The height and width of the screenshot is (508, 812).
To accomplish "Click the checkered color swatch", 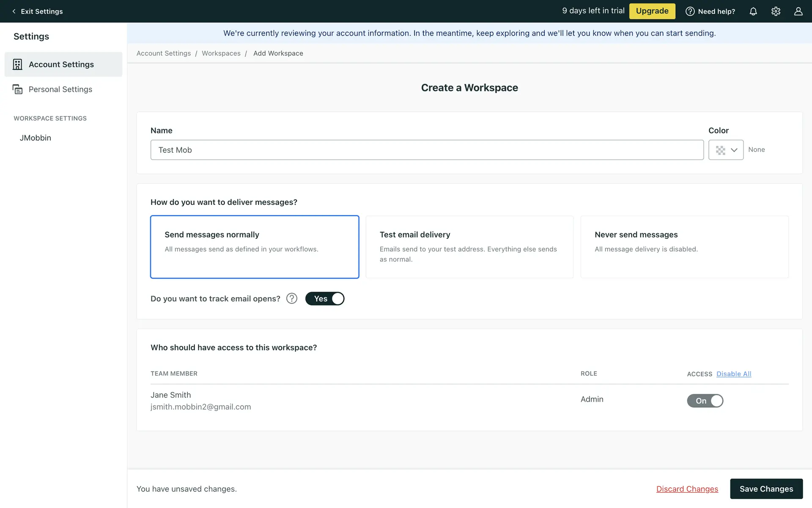I will point(720,150).
